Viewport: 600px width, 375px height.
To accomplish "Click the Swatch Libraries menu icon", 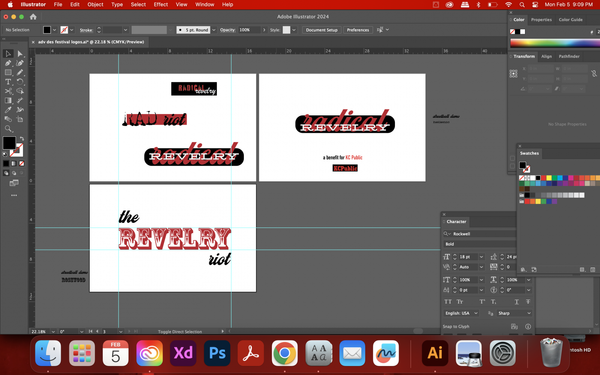I will point(523,270).
